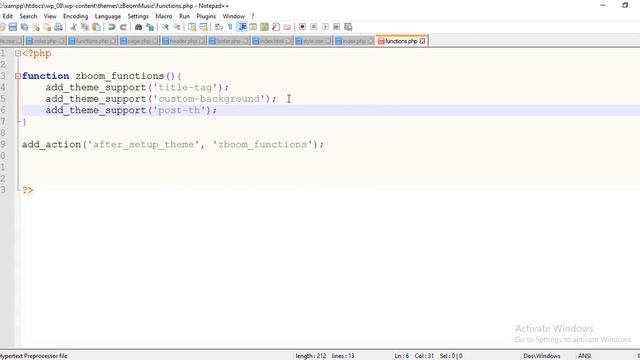This screenshot has width=640, height=360.
Task: Click the Close document toolbar icon
Action: 36,27
